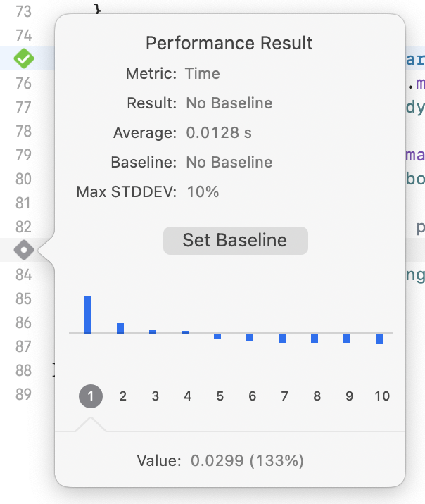View iteration 8 measurement value
This screenshot has width=425, height=504.
(317, 396)
